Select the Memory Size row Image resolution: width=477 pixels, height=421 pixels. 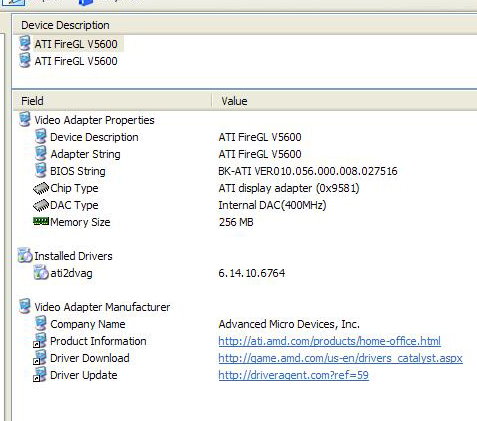click(x=245, y=222)
